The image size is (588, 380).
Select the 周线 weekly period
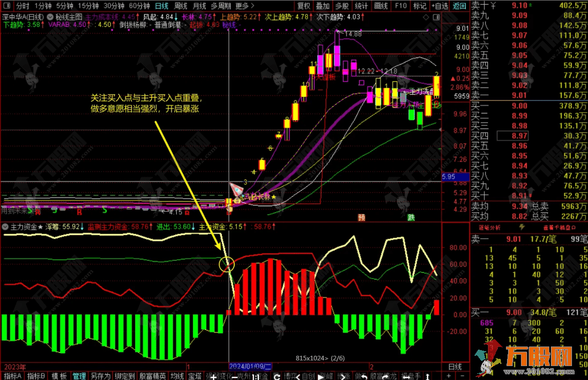point(181,6)
